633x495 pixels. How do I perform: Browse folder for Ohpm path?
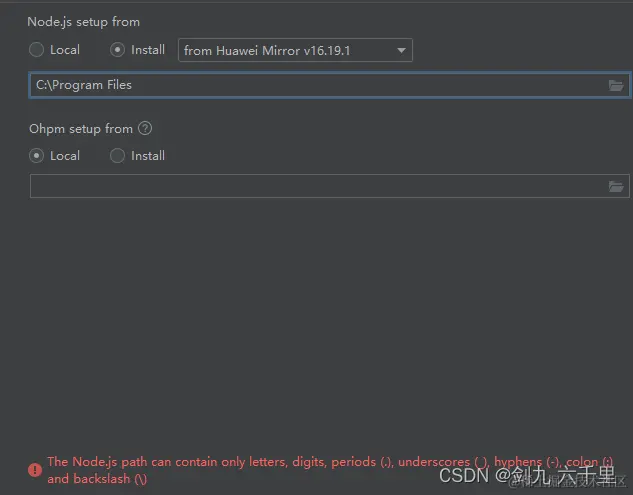coord(616,187)
